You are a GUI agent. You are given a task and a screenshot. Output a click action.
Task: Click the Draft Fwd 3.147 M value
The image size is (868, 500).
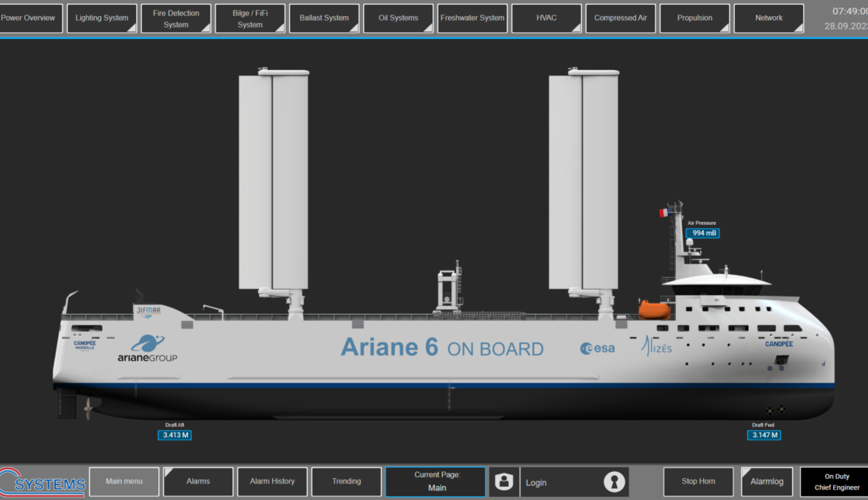click(x=764, y=435)
